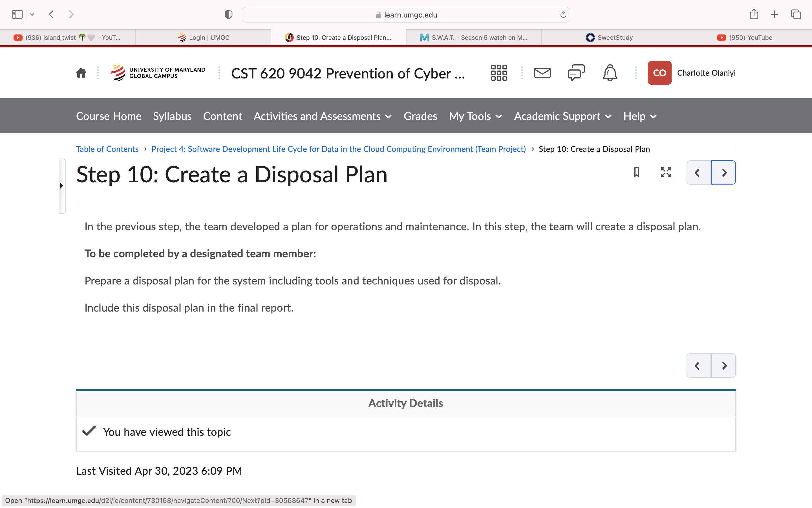Open the Content navbar link
The width and height of the screenshot is (812, 508).
[x=222, y=116]
